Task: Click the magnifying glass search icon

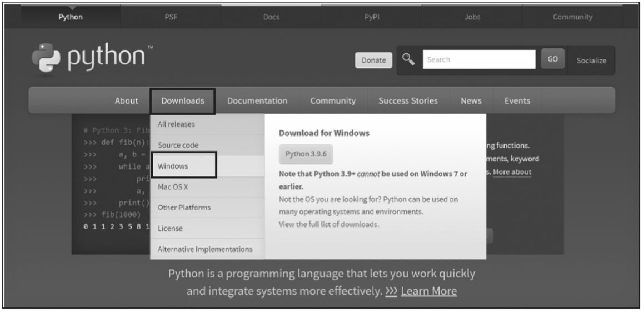Action: pyautogui.click(x=408, y=59)
